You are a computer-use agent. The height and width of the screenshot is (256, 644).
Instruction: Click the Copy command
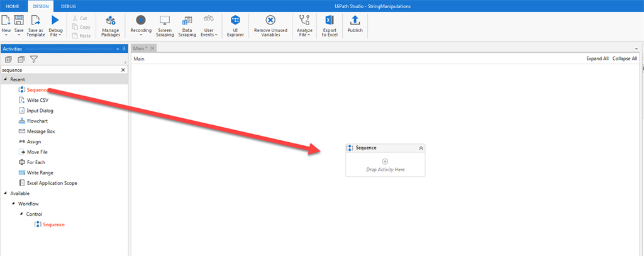click(x=81, y=27)
